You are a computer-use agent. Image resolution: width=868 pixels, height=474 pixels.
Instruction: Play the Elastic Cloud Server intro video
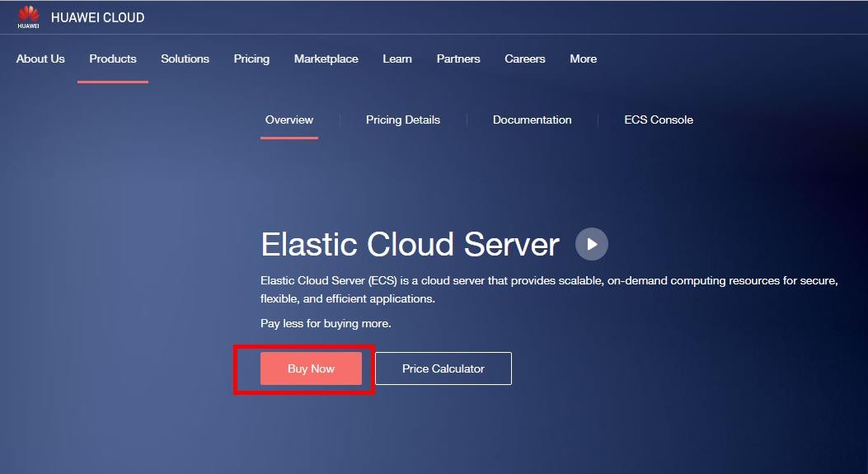[592, 244]
